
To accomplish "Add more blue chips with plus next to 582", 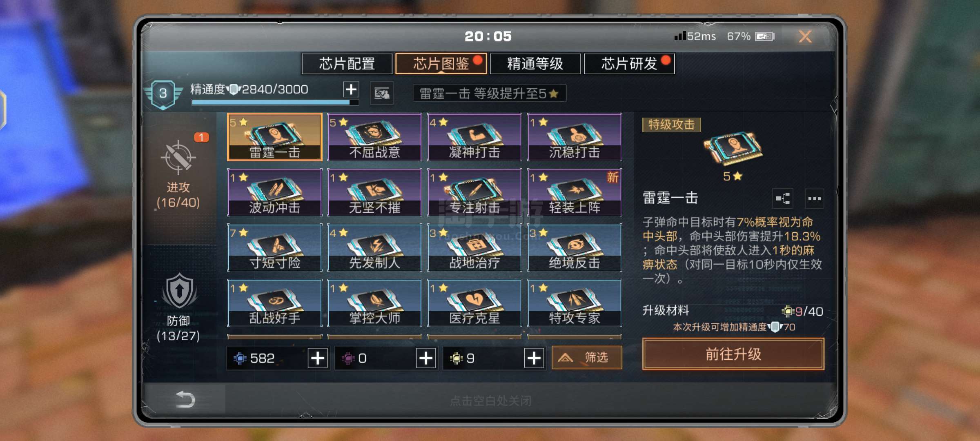I will click(x=318, y=358).
